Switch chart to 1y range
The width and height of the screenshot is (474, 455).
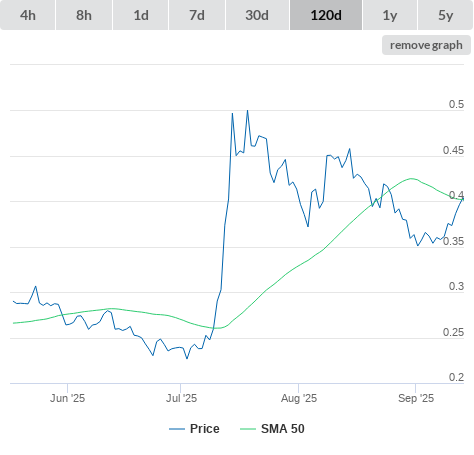(390, 15)
